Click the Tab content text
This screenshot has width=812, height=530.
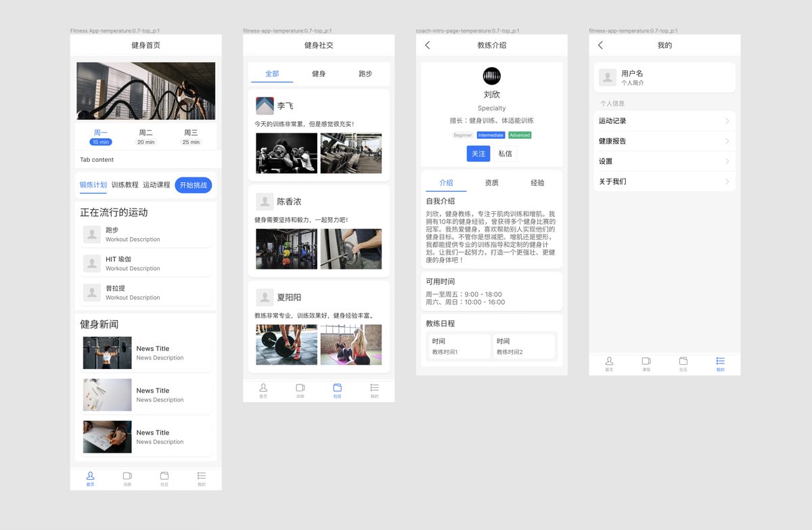(x=97, y=160)
